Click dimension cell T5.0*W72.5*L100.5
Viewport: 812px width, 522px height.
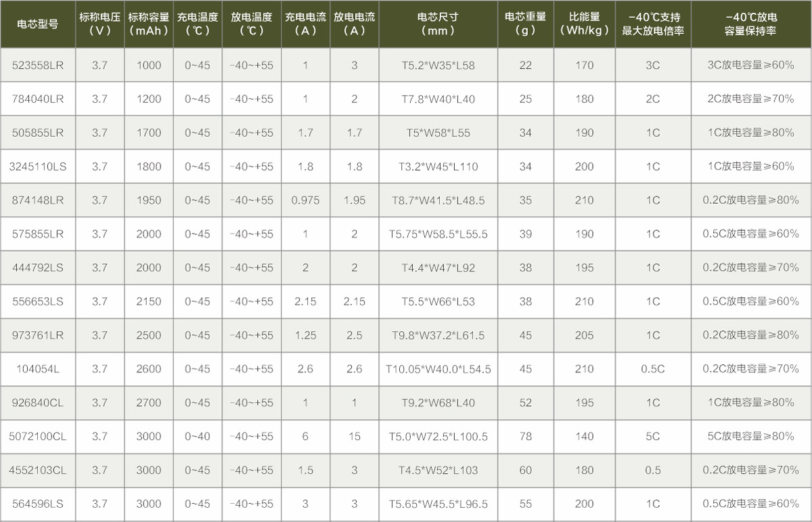point(438,437)
